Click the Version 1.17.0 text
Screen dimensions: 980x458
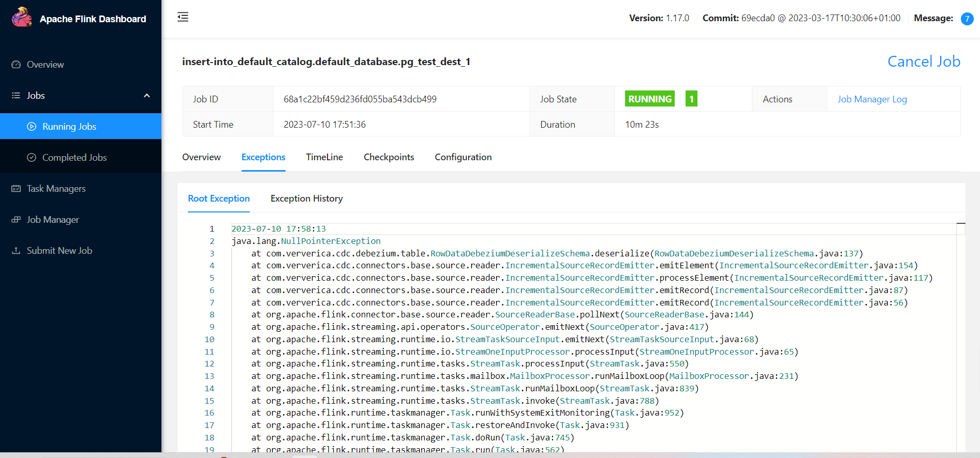[x=659, y=18]
